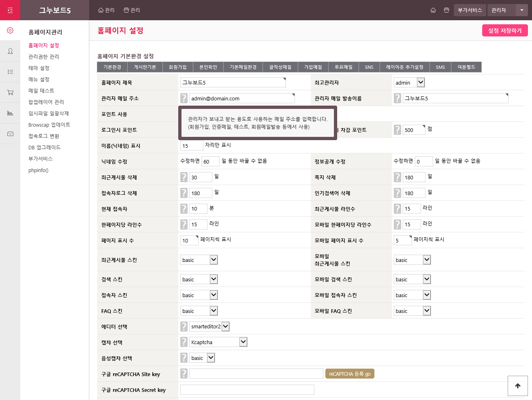Open the shopping cart sidebar icon
The width and height of the screenshot is (532, 400).
pos(10,92)
